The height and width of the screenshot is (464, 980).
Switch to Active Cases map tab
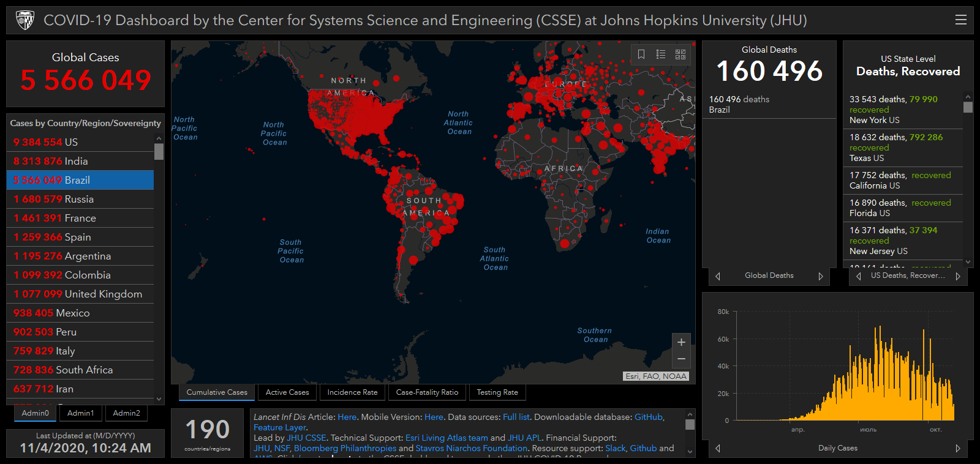(287, 392)
